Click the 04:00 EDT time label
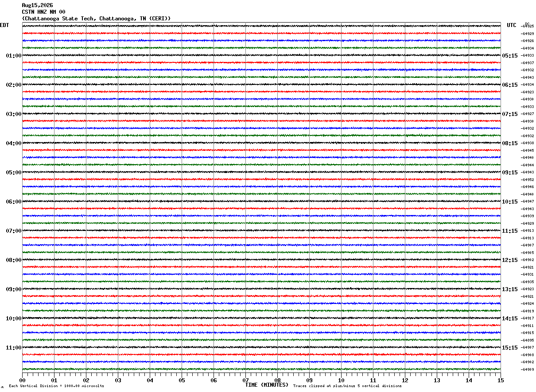Viewport: 536px width, 392px height. [14, 143]
